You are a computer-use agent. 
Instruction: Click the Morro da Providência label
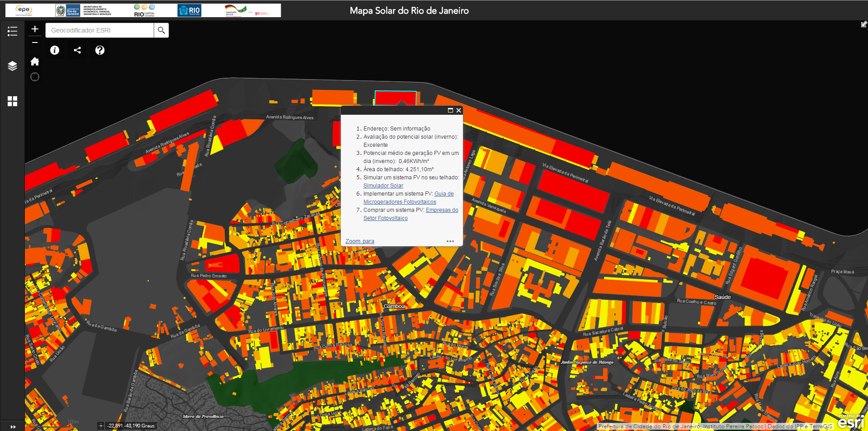[203, 417]
